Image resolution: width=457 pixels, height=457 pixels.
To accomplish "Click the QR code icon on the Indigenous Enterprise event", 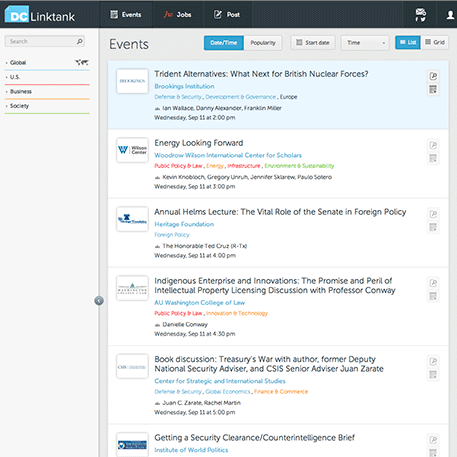I will [433, 296].
